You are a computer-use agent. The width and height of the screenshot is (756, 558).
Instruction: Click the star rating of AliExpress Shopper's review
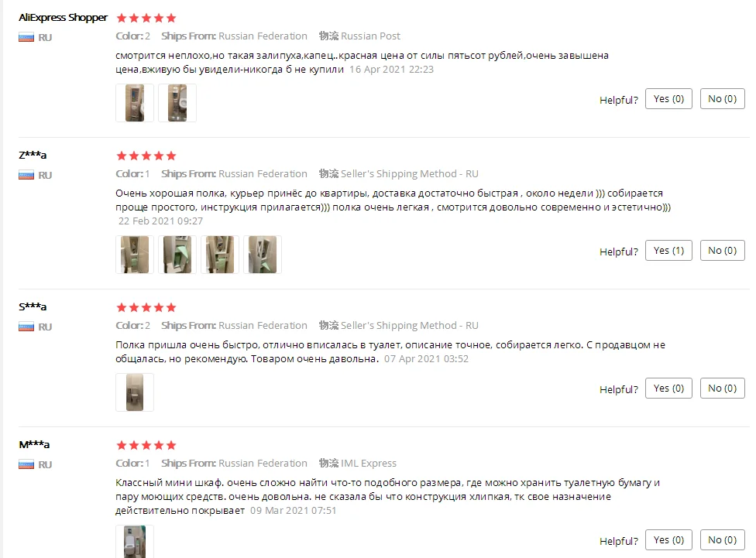(146, 18)
